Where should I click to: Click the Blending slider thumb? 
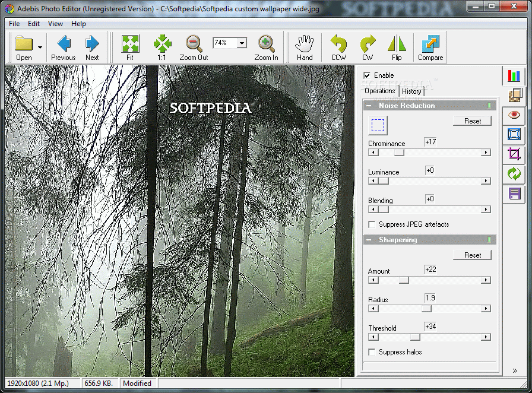[x=384, y=210]
